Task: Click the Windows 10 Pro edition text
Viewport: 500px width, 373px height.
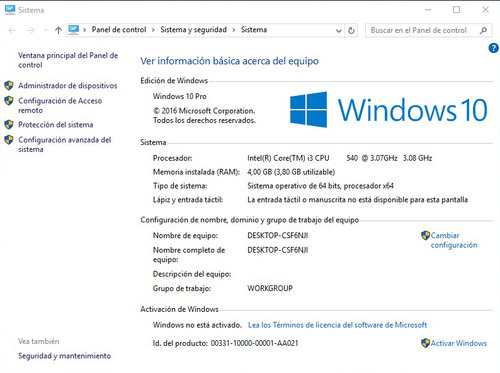Action: [x=180, y=96]
